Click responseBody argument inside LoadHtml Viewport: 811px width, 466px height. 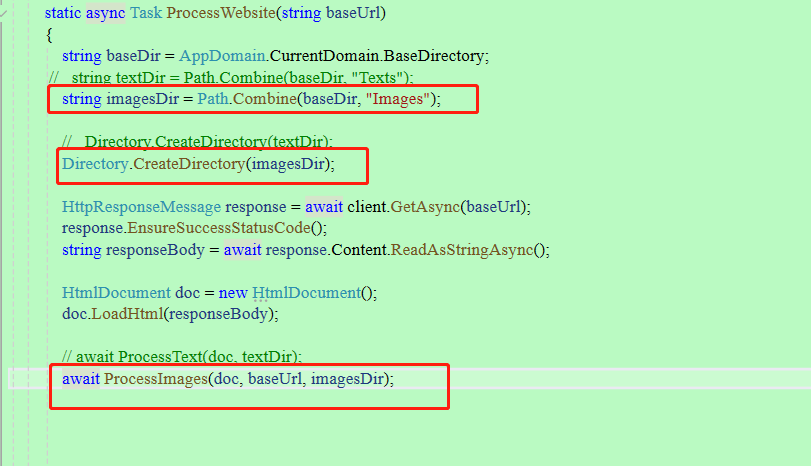[x=218, y=314]
